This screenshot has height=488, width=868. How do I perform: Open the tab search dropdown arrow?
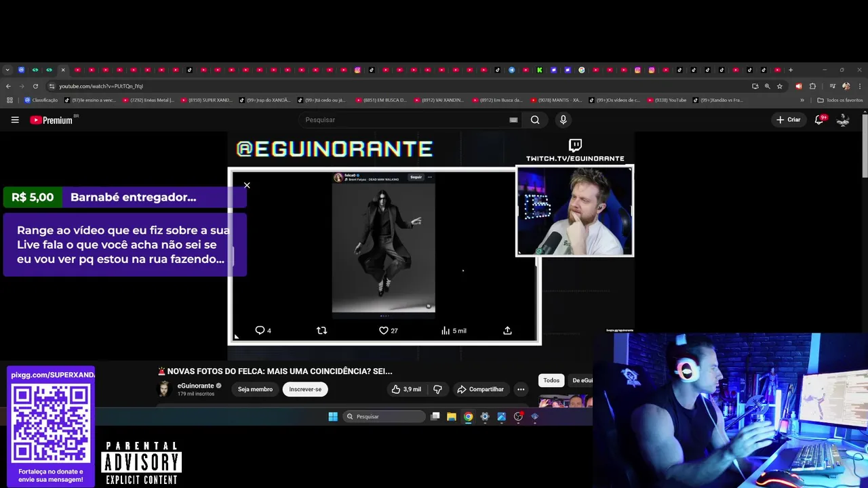click(7, 70)
